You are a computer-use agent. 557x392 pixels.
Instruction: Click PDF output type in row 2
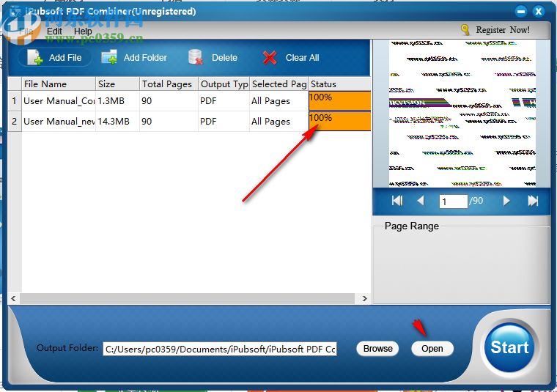(x=224, y=122)
